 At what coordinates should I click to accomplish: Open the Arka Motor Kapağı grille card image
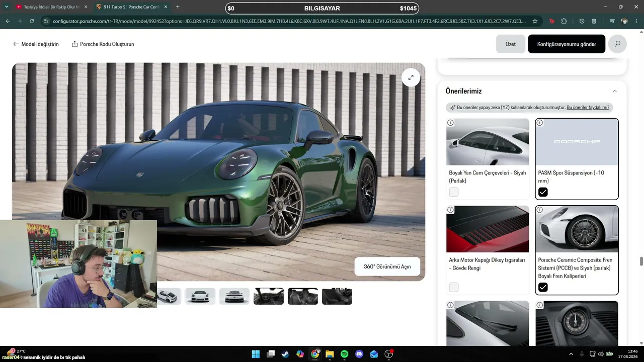click(488, 229)
